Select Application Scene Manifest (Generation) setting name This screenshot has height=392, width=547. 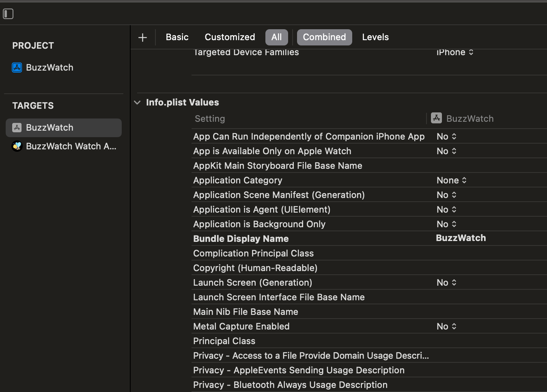[x=279, y=195]
